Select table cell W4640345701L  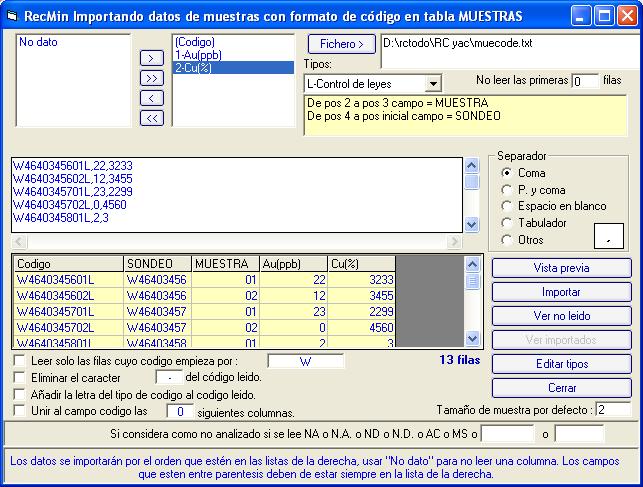click(x=68, y=312)
